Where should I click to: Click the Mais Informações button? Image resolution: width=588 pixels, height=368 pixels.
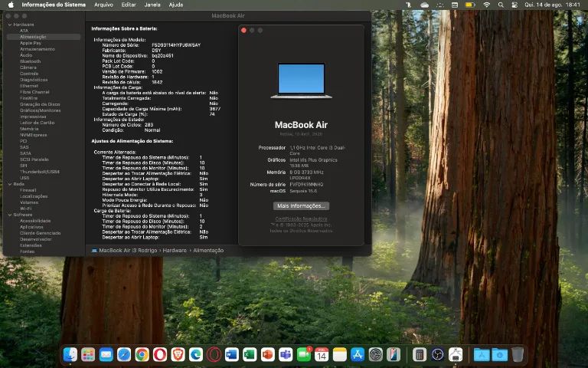point(301,205)
